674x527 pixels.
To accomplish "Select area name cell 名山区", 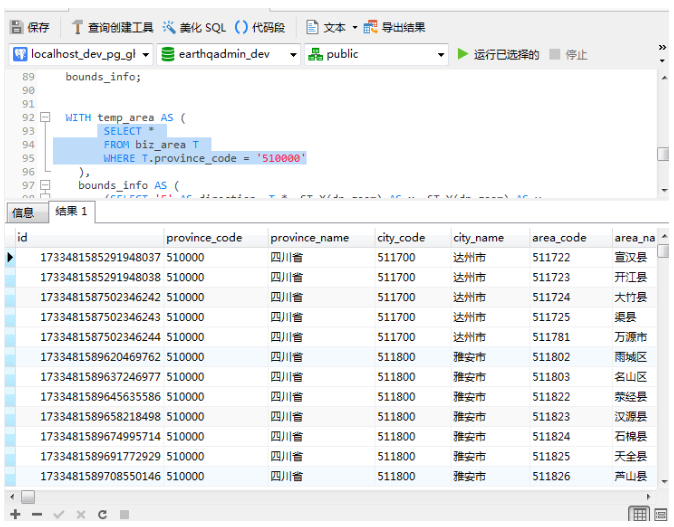I will click(635, 377).
